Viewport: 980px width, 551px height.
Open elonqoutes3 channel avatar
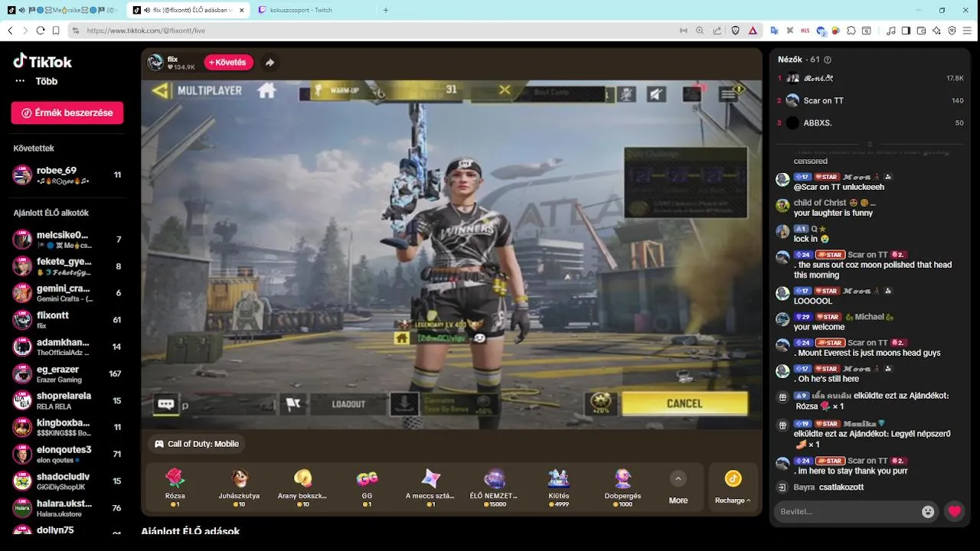pyautogui.click(x=22, y=455)
